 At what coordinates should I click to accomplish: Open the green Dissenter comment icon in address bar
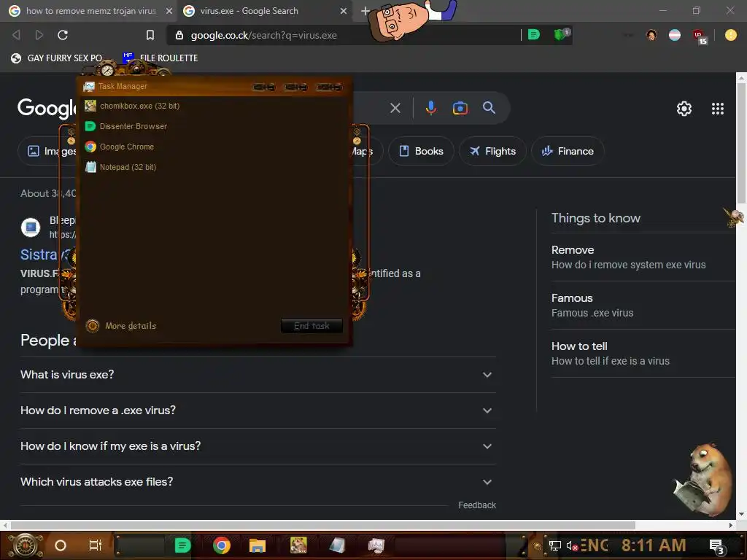[534, 34]
